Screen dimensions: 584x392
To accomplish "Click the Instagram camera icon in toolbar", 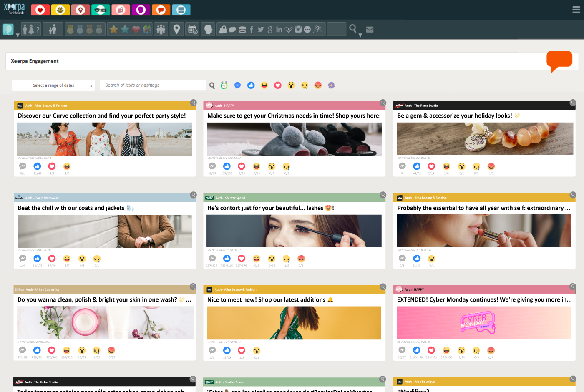I will pyautogui.click(x=298, y=29).
